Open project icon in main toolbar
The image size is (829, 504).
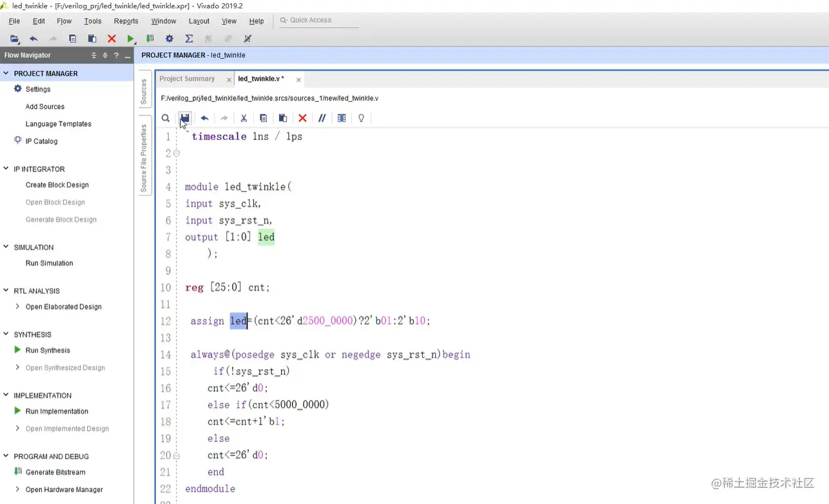(x=14, y=39)
